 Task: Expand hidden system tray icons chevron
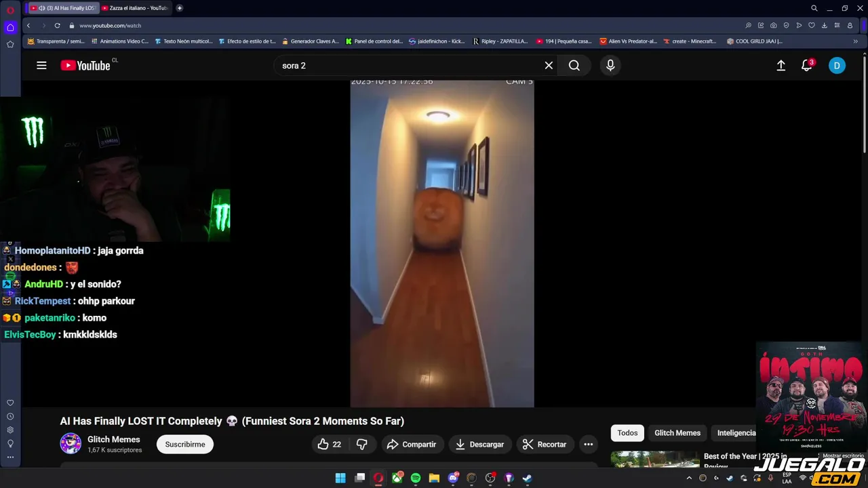[x=689, y=478]
